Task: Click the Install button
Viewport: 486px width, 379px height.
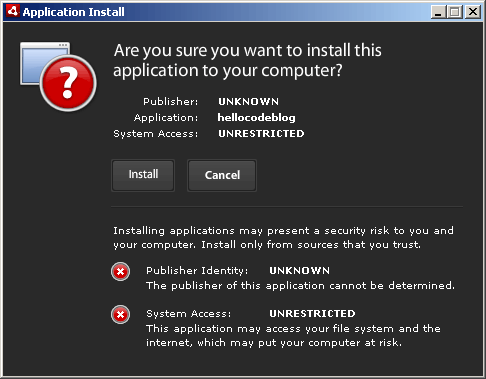Action: click(x=143, y=175)
